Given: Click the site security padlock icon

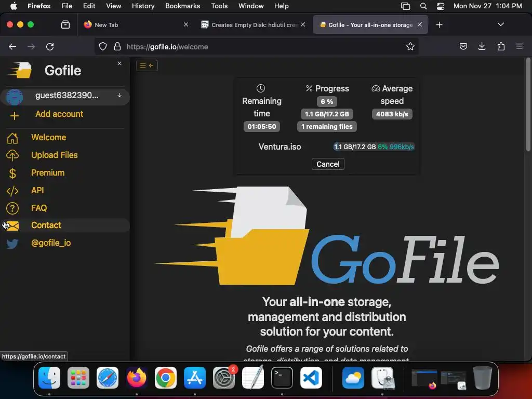Looking at the screenshot, I should 117,46.
